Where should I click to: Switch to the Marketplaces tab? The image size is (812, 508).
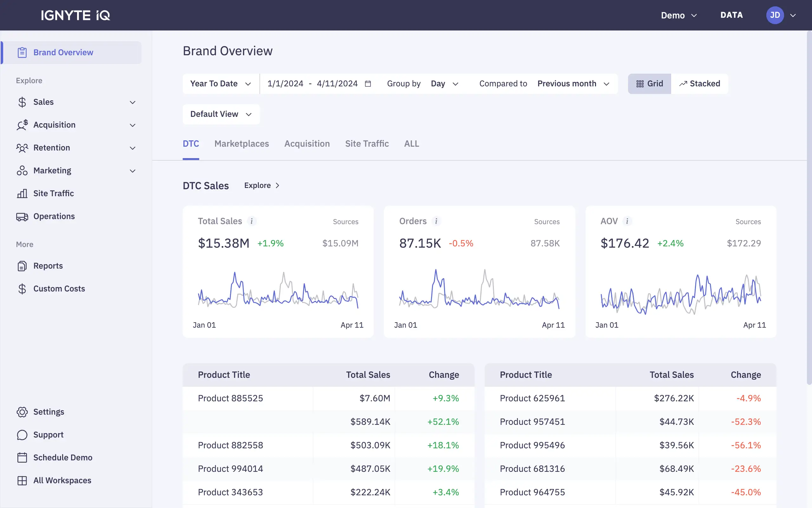coord(242,144)
